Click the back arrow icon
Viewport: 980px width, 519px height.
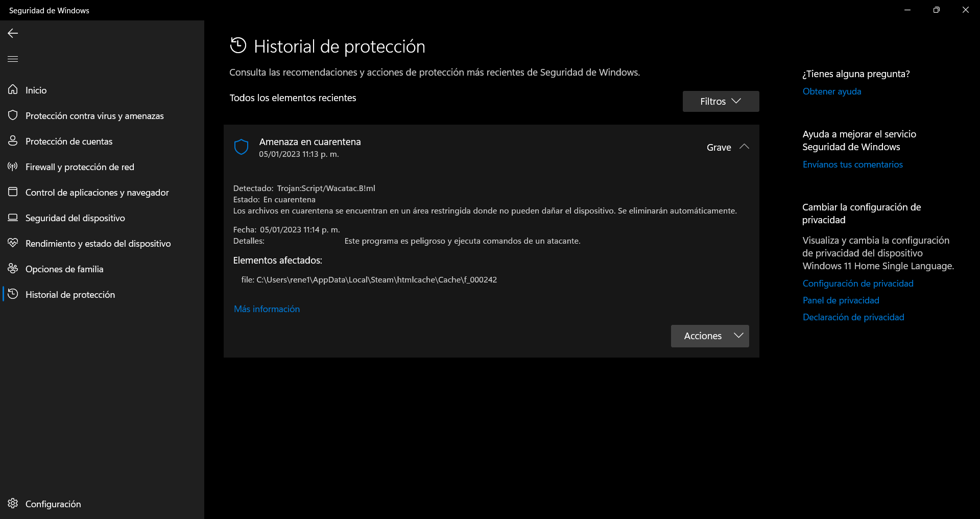pos(13,33)
